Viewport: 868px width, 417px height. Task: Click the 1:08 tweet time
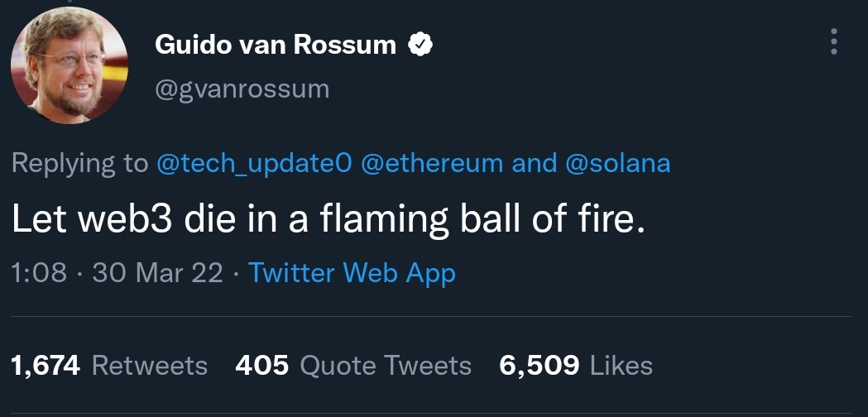(x=40, y=273)
